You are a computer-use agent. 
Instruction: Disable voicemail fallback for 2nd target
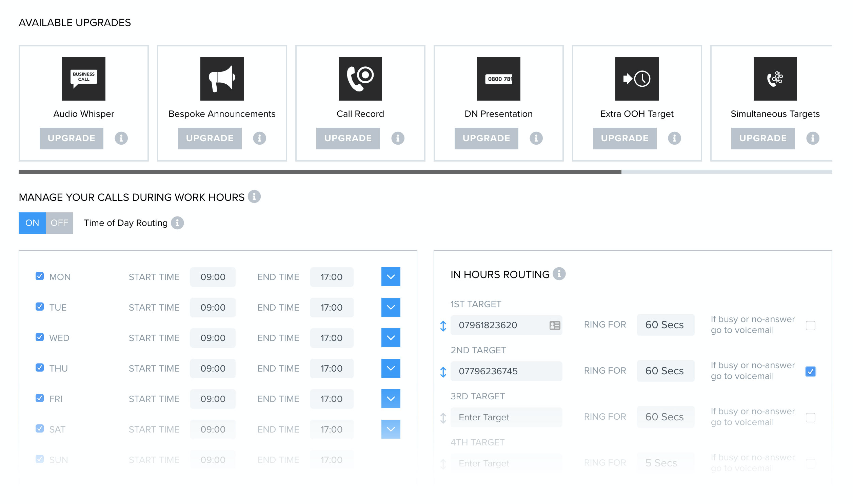coord(811,372)
